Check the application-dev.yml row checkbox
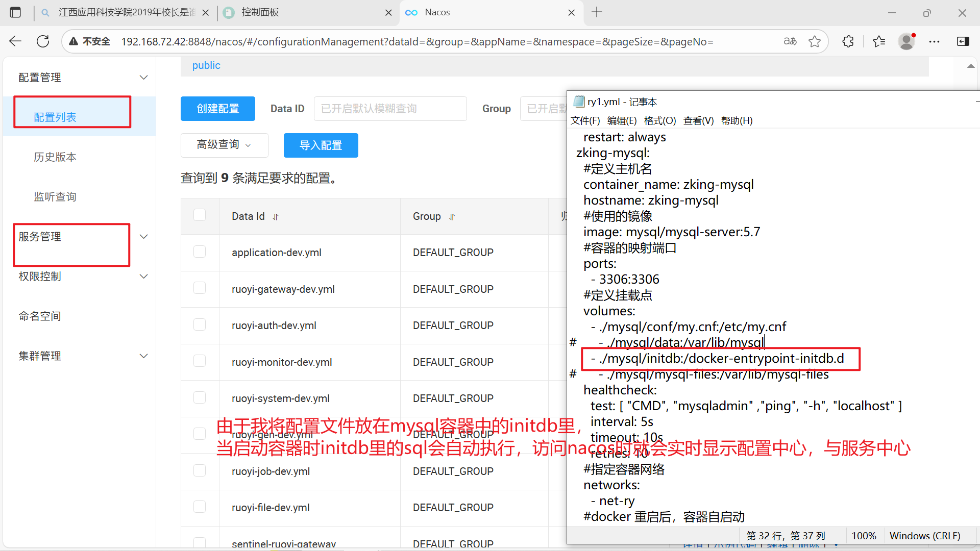This screenshot has height=551, width=980. coord(200,252)
